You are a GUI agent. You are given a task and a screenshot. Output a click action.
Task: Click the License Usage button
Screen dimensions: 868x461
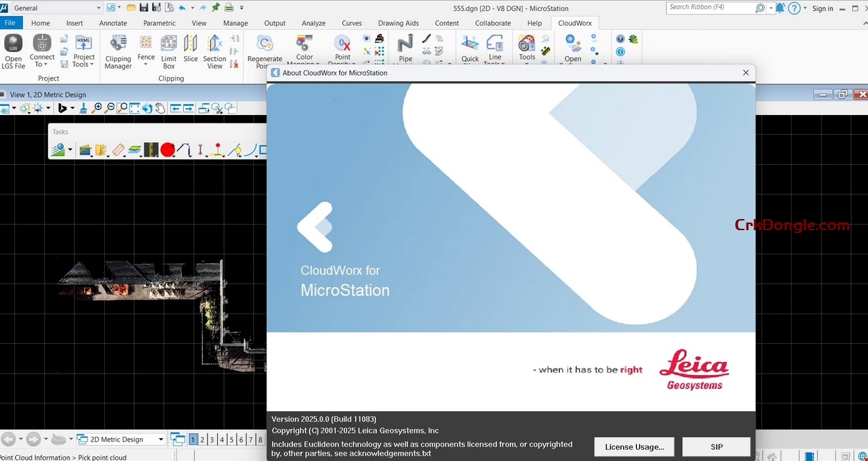tap(633, 446)
